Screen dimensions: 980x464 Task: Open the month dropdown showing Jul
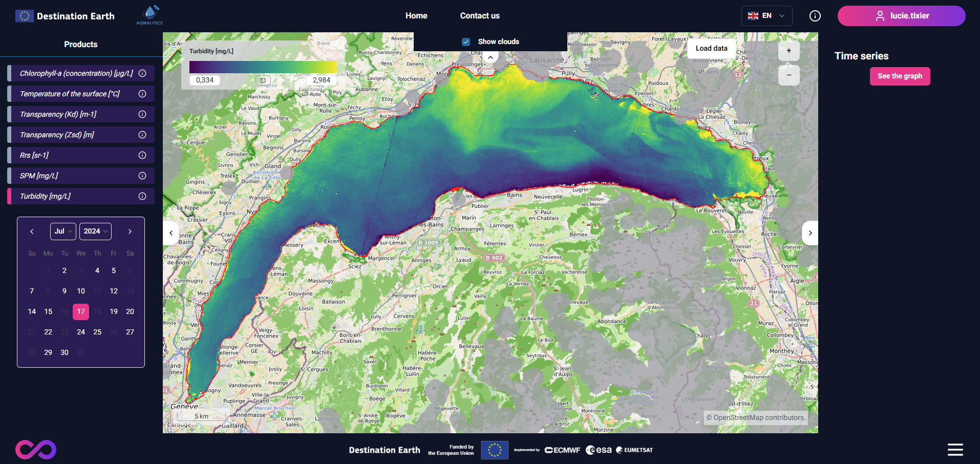click(x=63, y=231)
